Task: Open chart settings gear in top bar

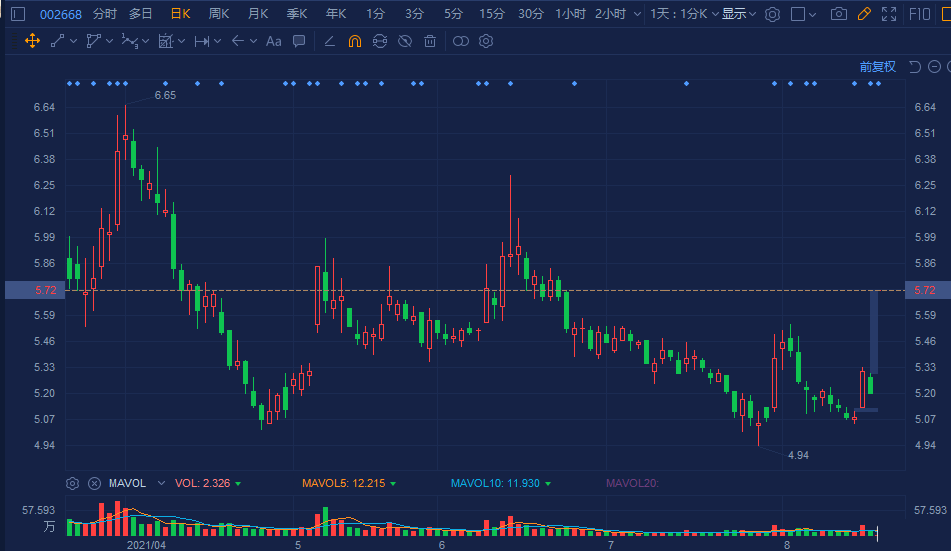Action: [772, 14]
